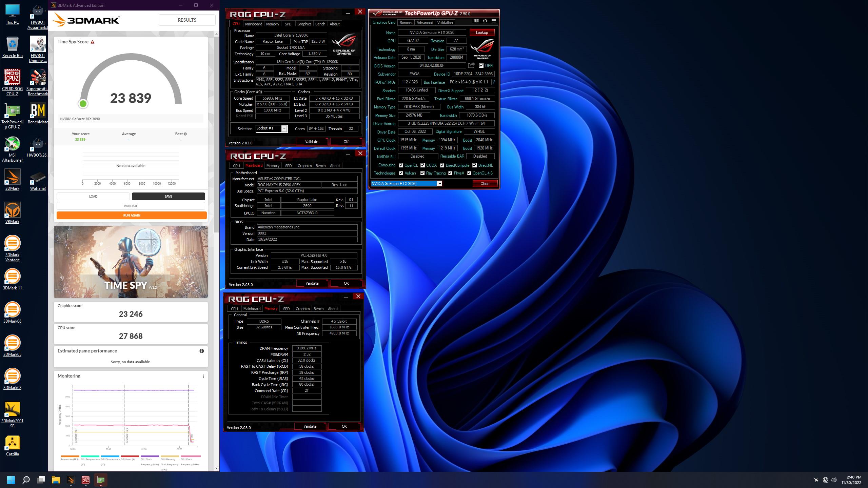
Task: Open the 3DMark2001 SE desktop shortcut
Action: coord(13,415)
